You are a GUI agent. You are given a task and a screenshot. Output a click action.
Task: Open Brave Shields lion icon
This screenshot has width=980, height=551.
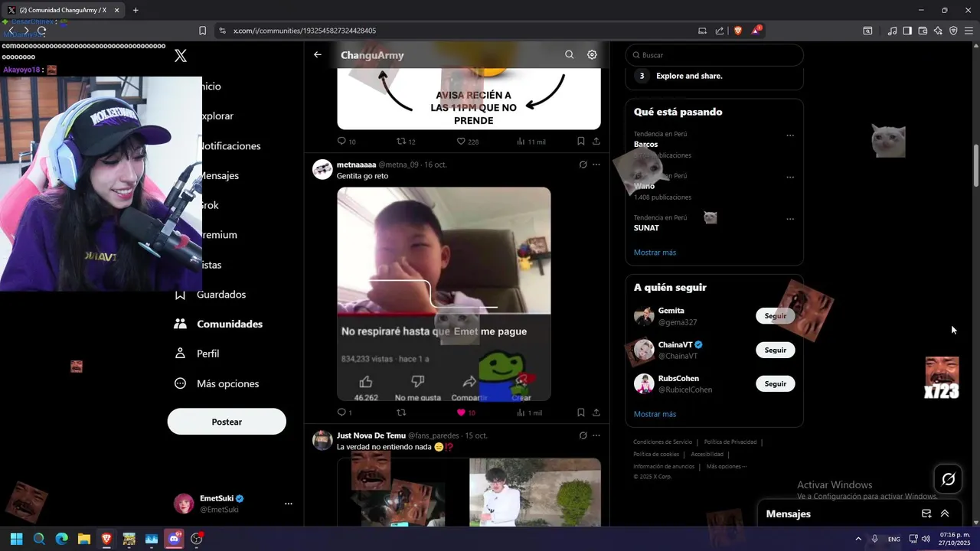click(738, 31)
